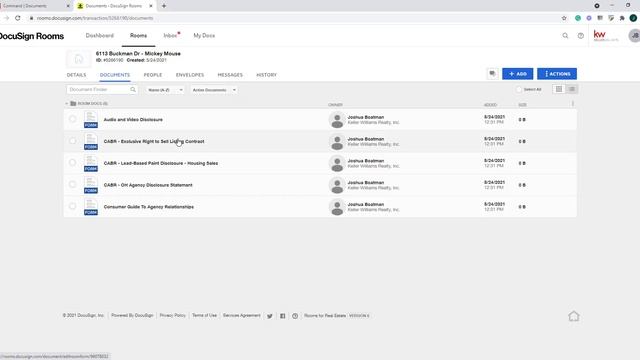The image size is (640, 360).
Task: Toggle the Select All checkbox
Action: (x=519, y=89)
